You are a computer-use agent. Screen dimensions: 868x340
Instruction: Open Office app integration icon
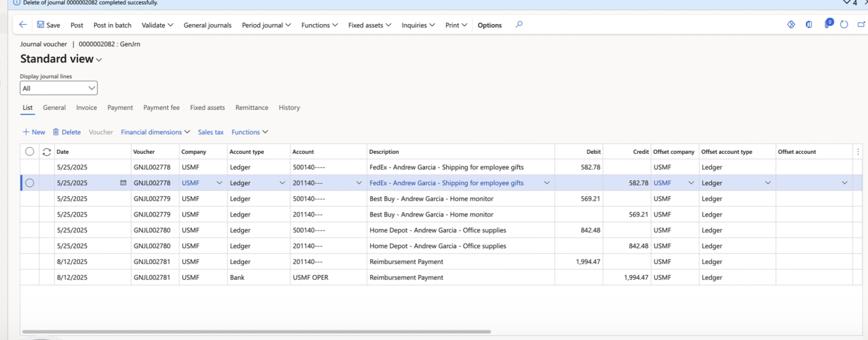pos(809,24)
